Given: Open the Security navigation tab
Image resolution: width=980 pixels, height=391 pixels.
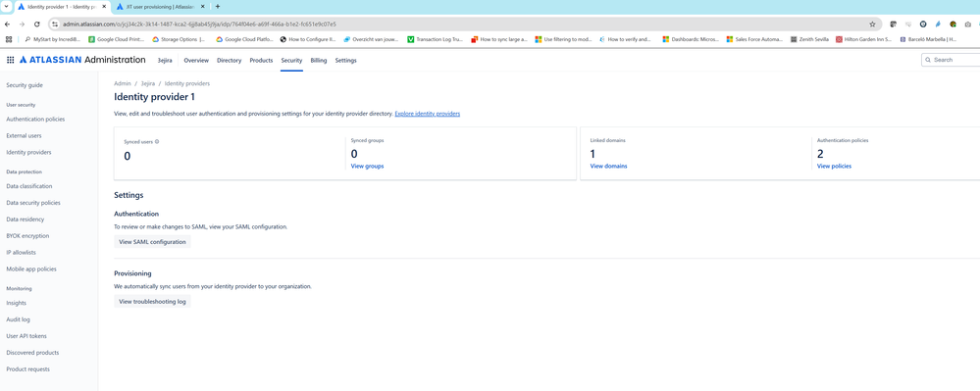Looking at the screenshot, I should (x=292, y=61).
